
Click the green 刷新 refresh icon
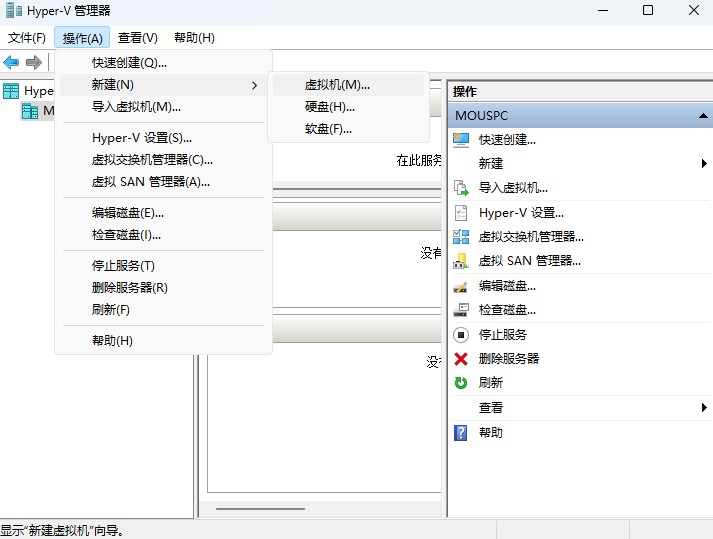tap(461, 383)
